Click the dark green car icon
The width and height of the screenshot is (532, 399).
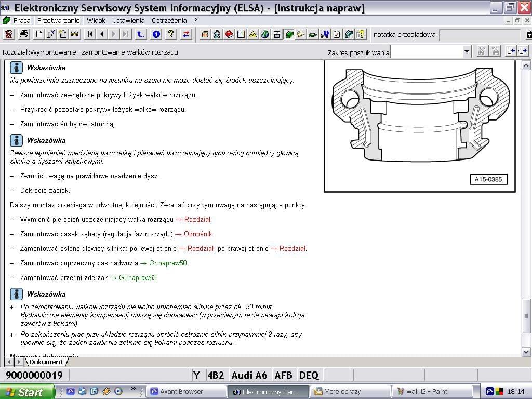pos(312,34)
